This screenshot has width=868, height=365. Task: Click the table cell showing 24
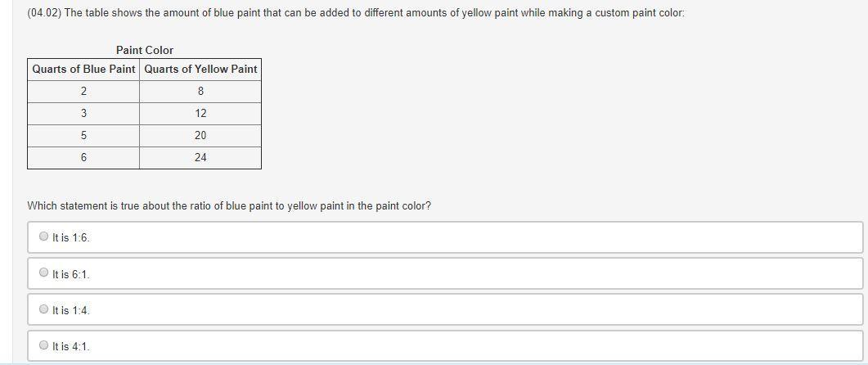[x=200, y=158]
